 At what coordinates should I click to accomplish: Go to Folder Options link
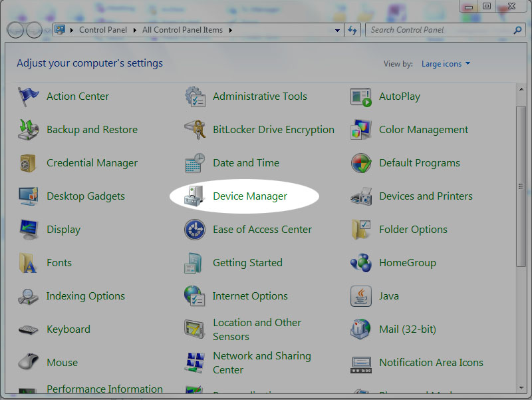[413, 230]
